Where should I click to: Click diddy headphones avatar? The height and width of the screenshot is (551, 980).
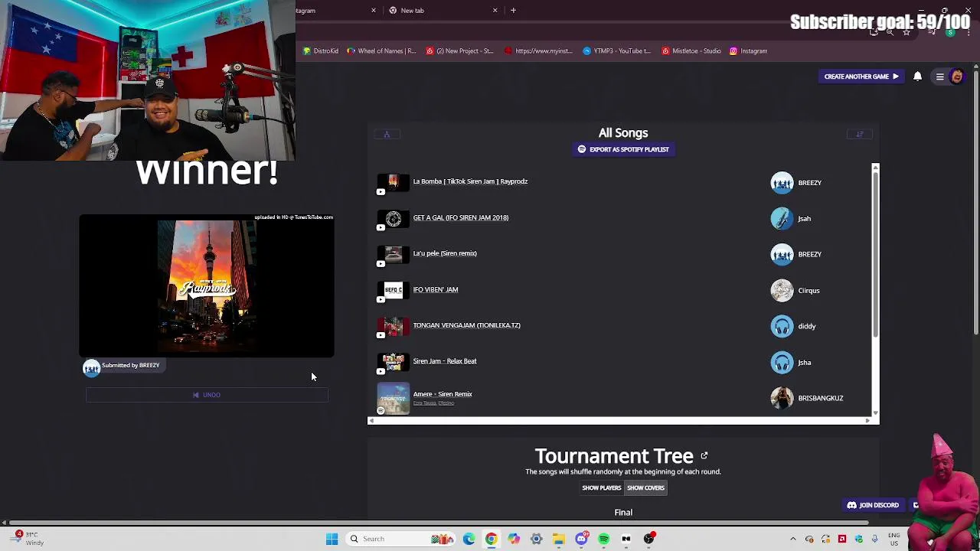pos(782,327)
